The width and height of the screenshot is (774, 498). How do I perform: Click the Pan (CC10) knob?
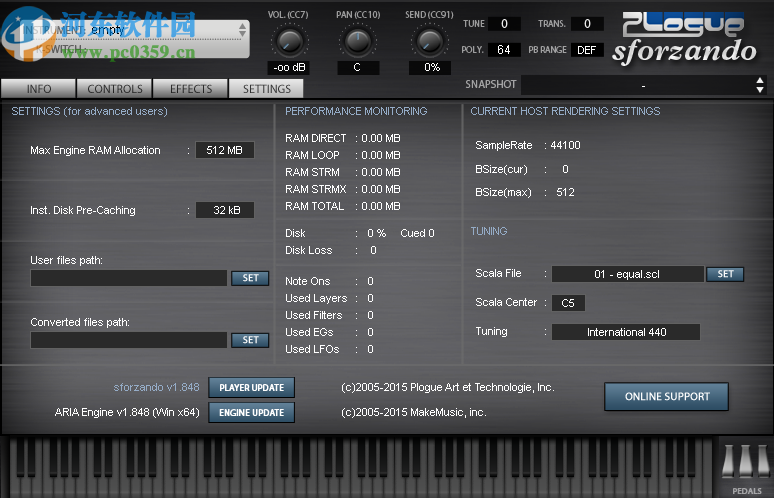358,39
